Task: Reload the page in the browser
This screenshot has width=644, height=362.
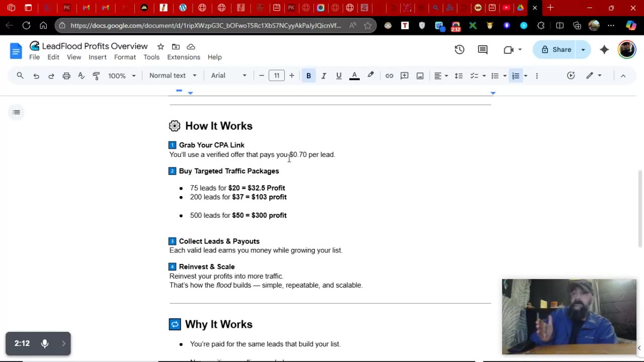Action: 26,26
